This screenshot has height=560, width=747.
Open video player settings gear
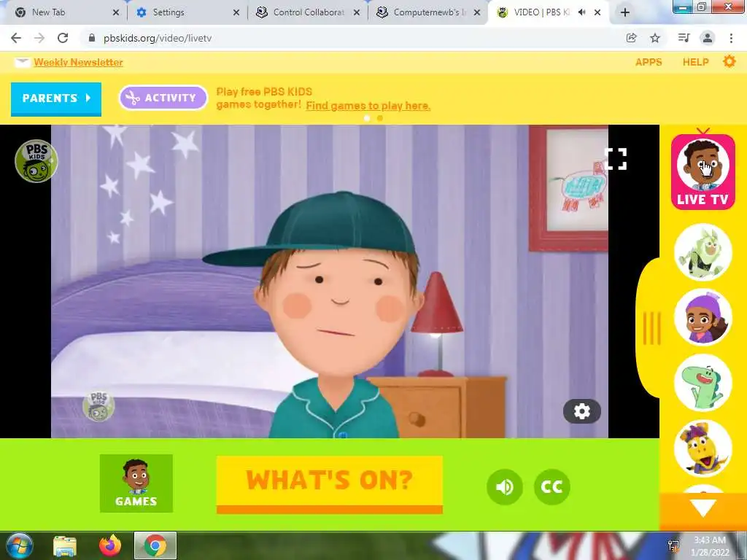point(581,411)
